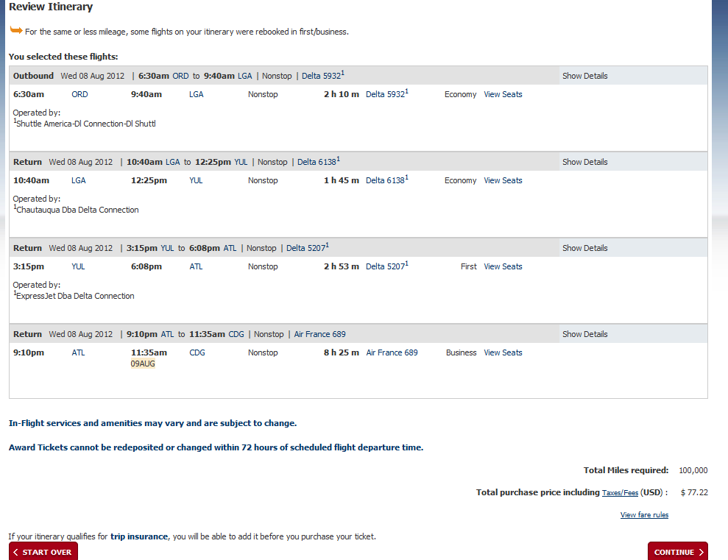Click Air France 689 flight number in row
Image resolution: width=728 pixels, height=560 pixels.
pos(392,352)
